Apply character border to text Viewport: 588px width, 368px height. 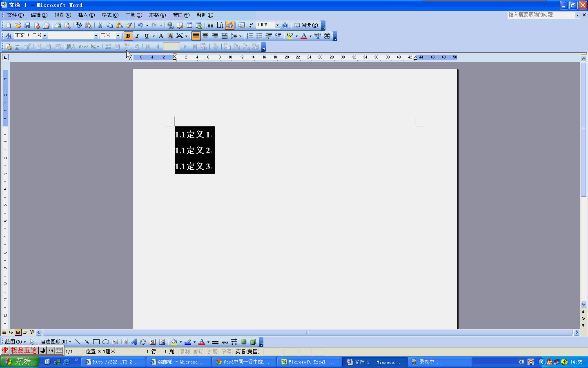point(161,36)
